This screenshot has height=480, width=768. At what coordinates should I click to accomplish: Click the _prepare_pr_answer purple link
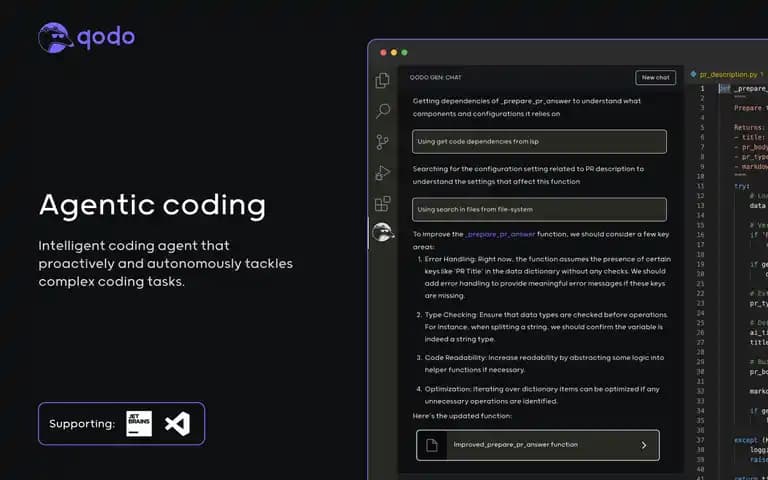pos(500,235)
